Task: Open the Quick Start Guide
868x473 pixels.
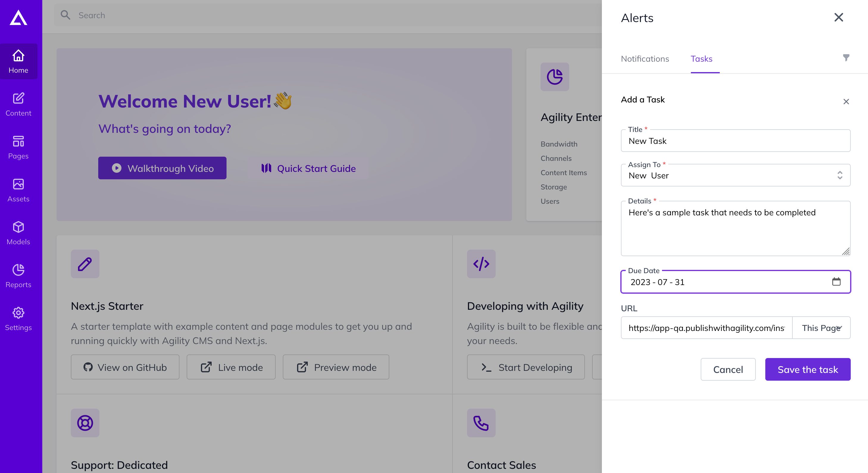Action: (308, 168)
